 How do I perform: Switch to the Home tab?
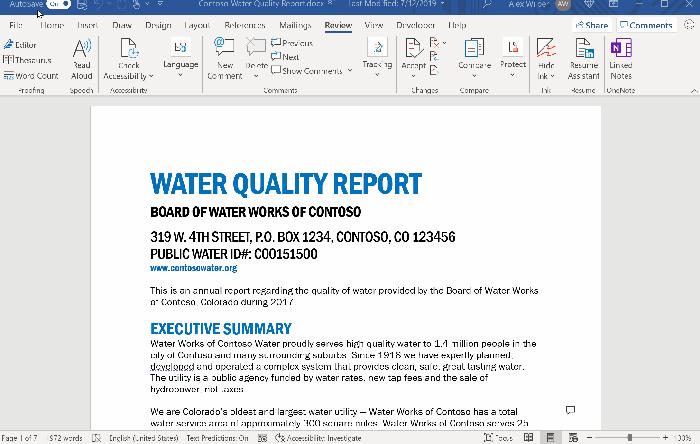click(x=52, y=25)
